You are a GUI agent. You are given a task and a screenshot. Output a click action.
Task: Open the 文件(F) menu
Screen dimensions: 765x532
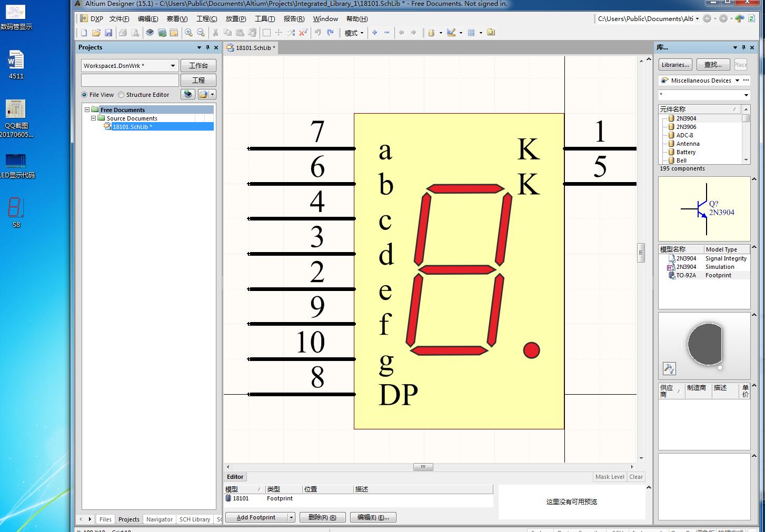120,18
